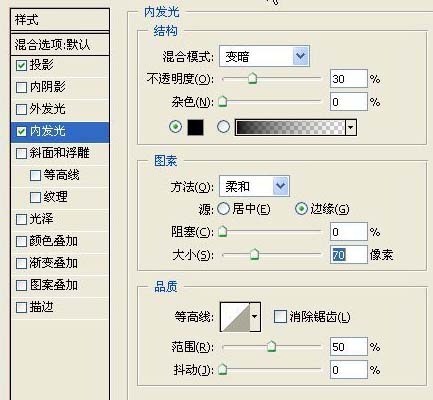Uncheck the 投影 drop shadow checkbox
The width and height of the screenshot is (433, 400).
[21, 65]
